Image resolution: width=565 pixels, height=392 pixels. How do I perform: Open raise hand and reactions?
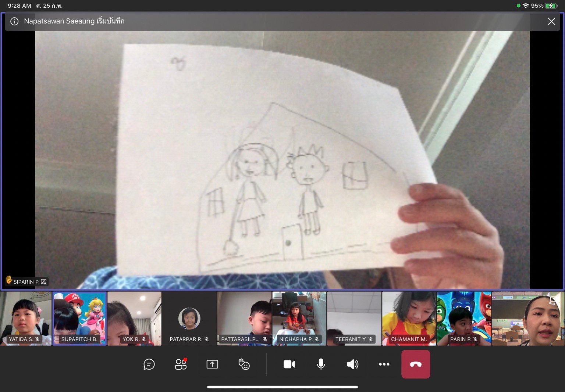(x=244, y=364)
